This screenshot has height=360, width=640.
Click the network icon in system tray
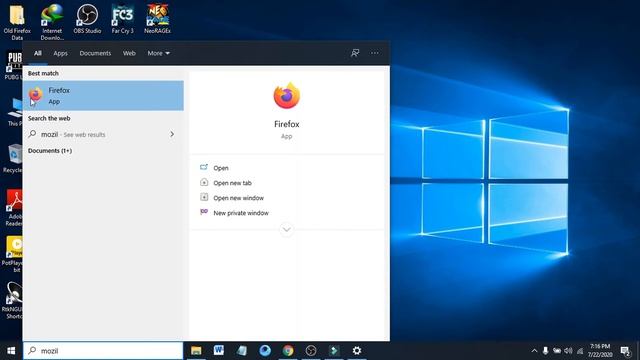(x=580, y=351)
